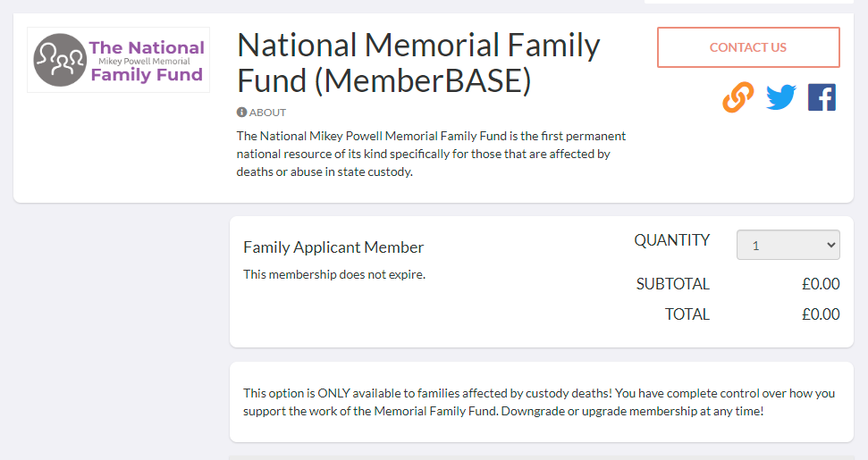Open the Twitter bird icon
Image resolution: width=868 pixels, height=460 pixels.
point(780,97)
